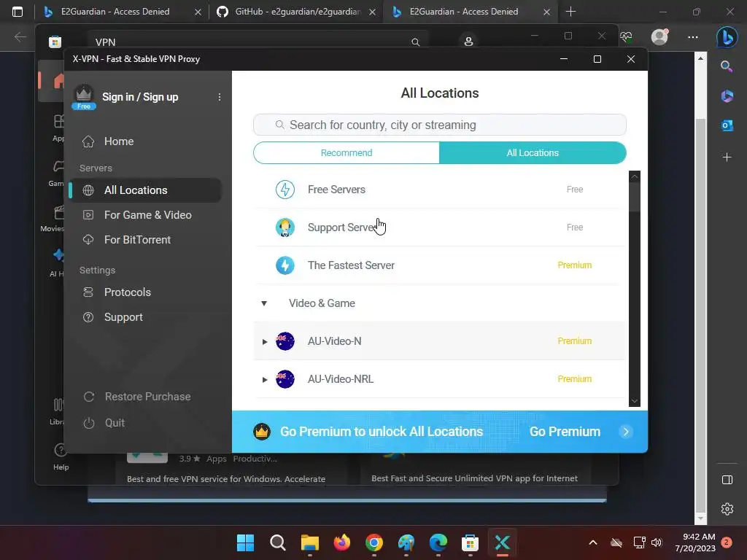The height and width of the screenshot is (560, 747).
Task: Open the Windows Start menu
Action: point(245,542)
